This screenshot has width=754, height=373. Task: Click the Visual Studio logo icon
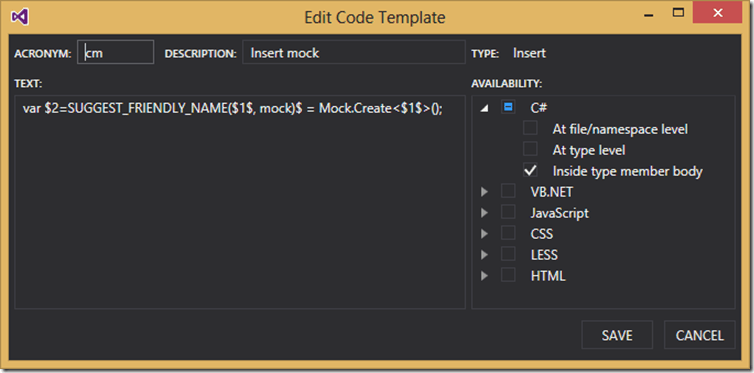(20, 17)
